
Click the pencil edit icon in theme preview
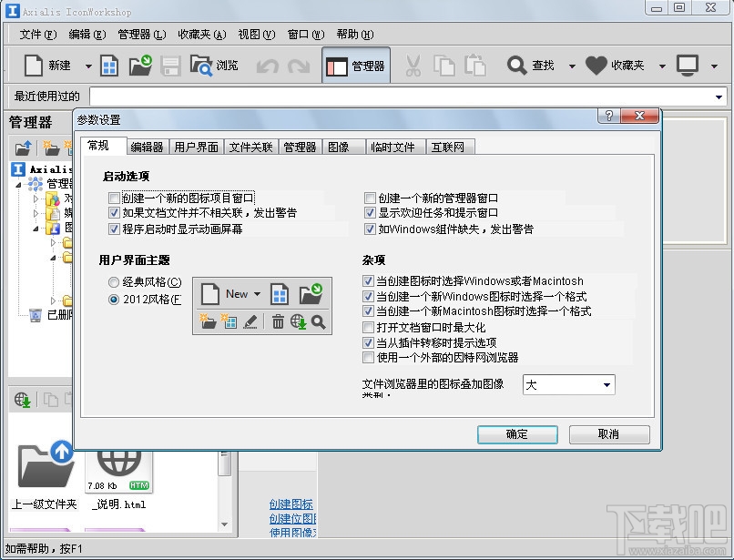(x=252, y=321)
